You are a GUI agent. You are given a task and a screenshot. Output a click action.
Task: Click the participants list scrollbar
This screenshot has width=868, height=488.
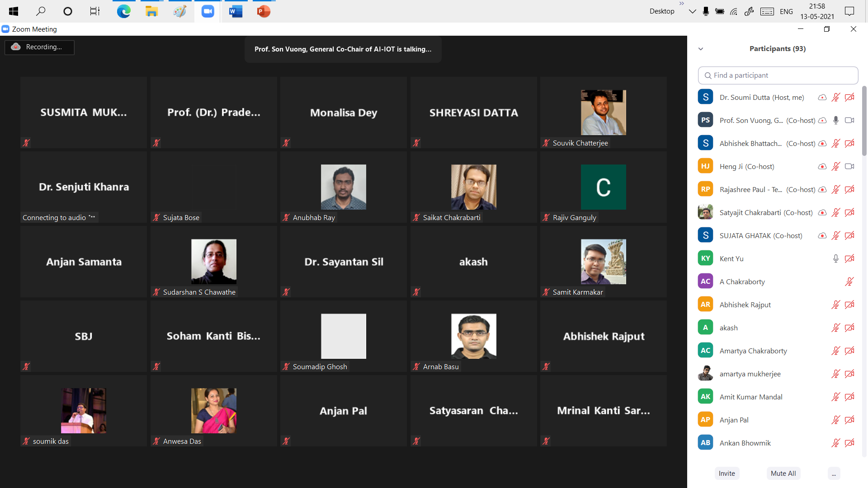click(864, 121)
